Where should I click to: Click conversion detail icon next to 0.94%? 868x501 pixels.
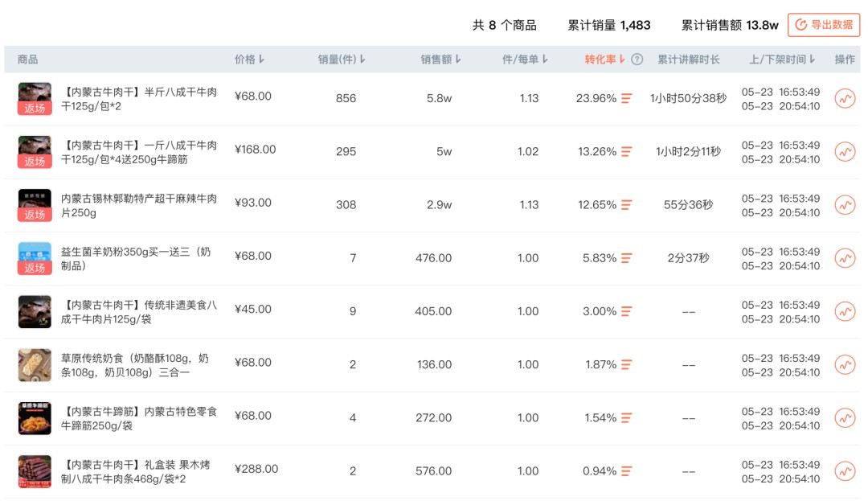coord(626,471)
